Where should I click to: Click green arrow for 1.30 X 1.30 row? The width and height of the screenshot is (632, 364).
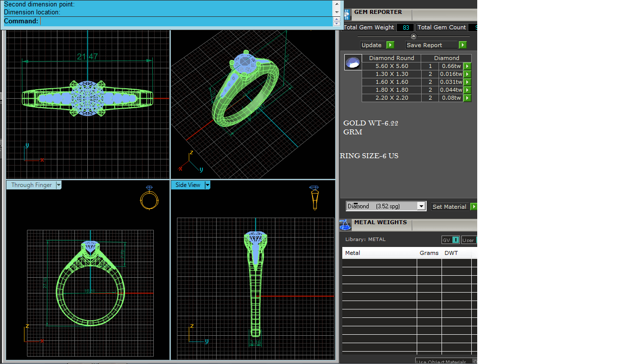tap(467, 74)
